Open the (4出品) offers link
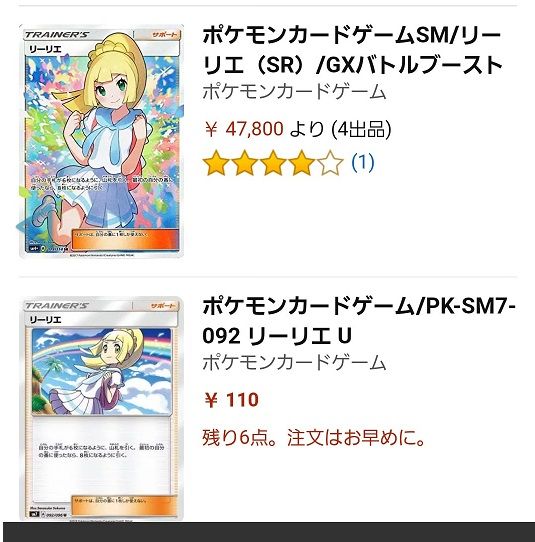The height and width of the screenshot is (542, 535). tap(361, 129)
